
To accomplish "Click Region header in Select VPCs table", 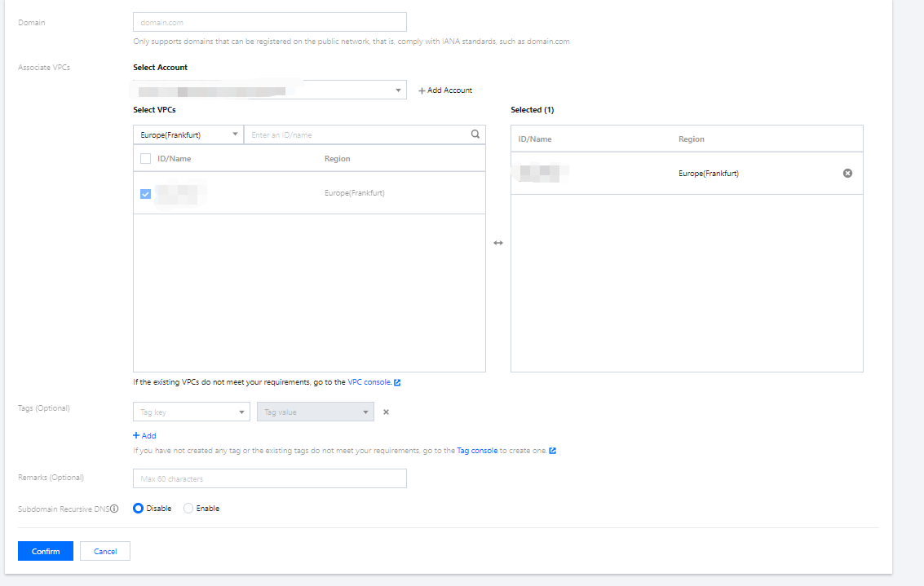I will [337, 158].
